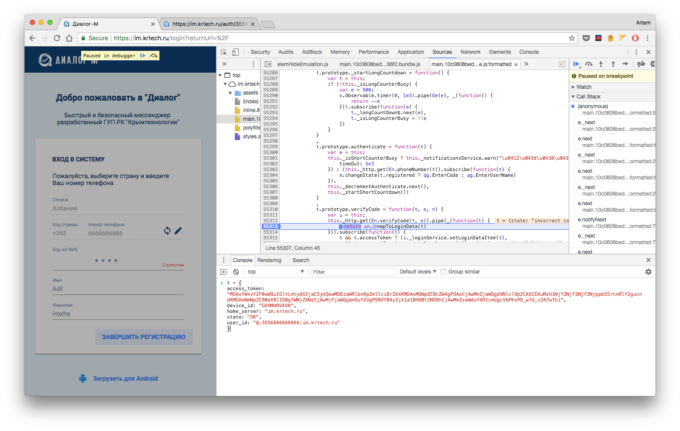Reload the page in browser toolbar

[x=57, y=38]
